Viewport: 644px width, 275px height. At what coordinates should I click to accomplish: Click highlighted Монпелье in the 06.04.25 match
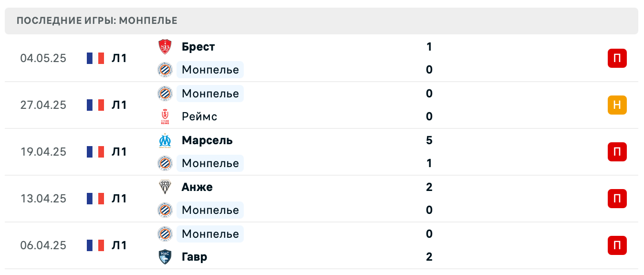[210, 234]
